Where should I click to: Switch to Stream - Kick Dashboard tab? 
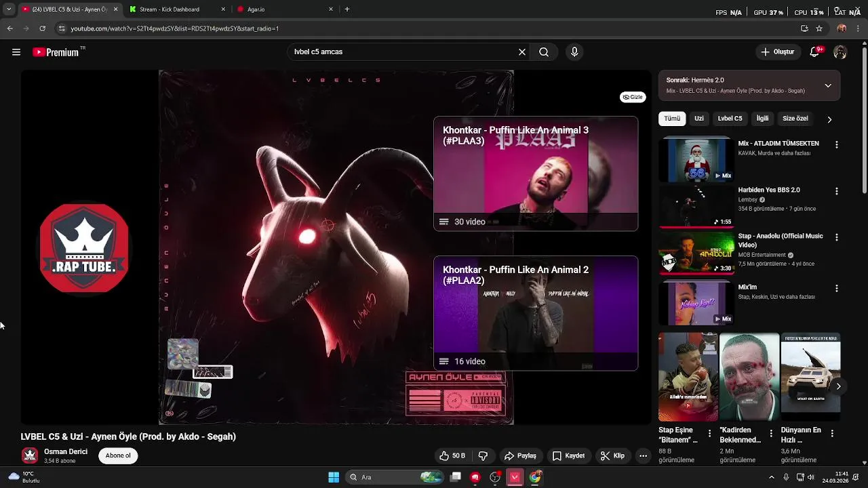click(x=178, y=9)
